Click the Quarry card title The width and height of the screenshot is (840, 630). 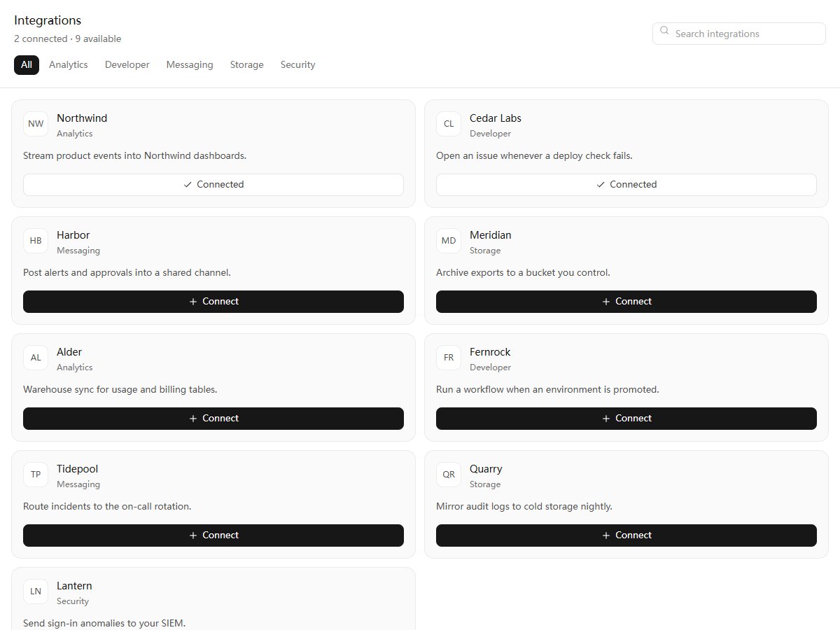(486, 469)
